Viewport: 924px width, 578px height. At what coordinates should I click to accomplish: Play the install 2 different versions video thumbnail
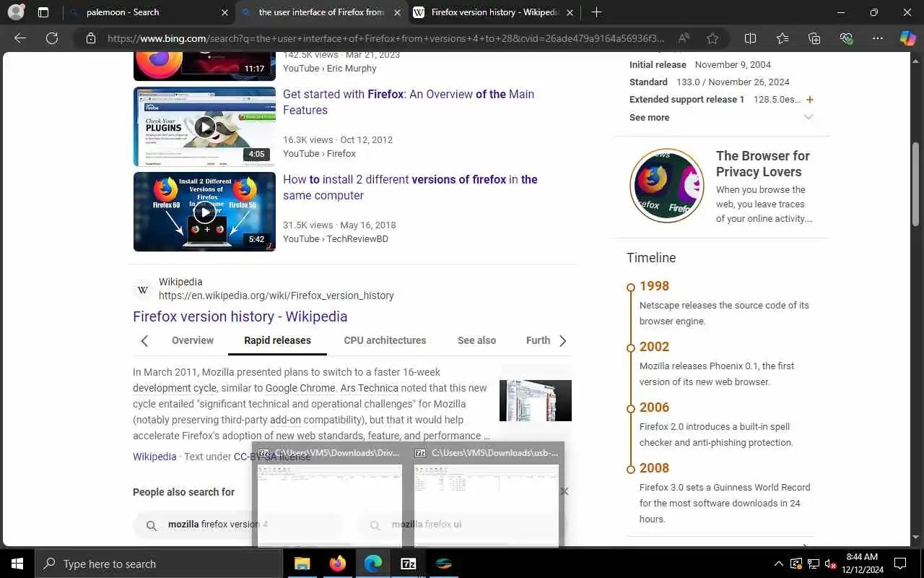click(x=204, y=212)
